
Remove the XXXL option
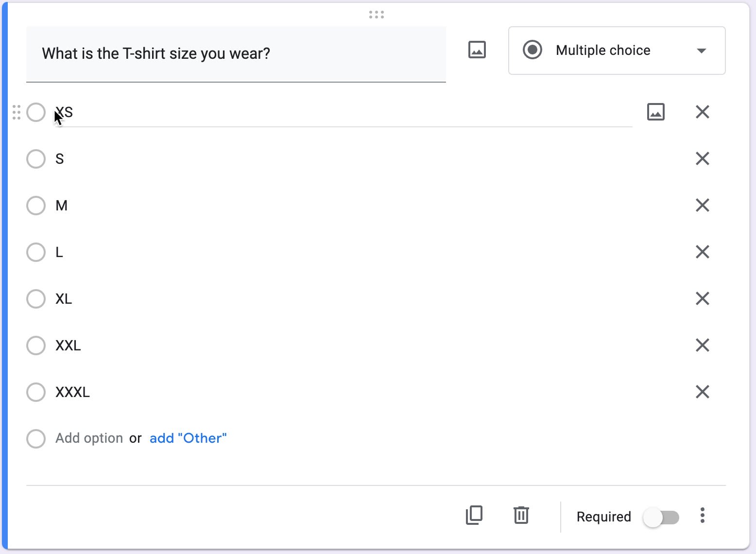tap(702, 392)
